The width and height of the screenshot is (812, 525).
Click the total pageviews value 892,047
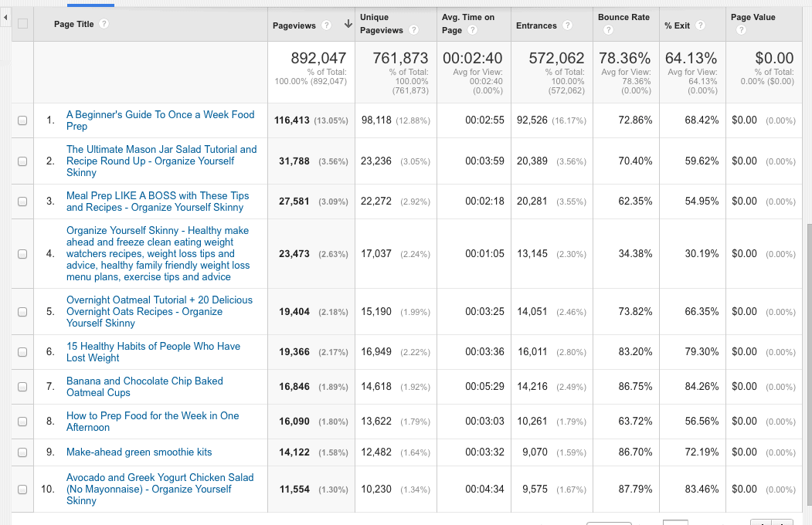click(x=318, y=58)
